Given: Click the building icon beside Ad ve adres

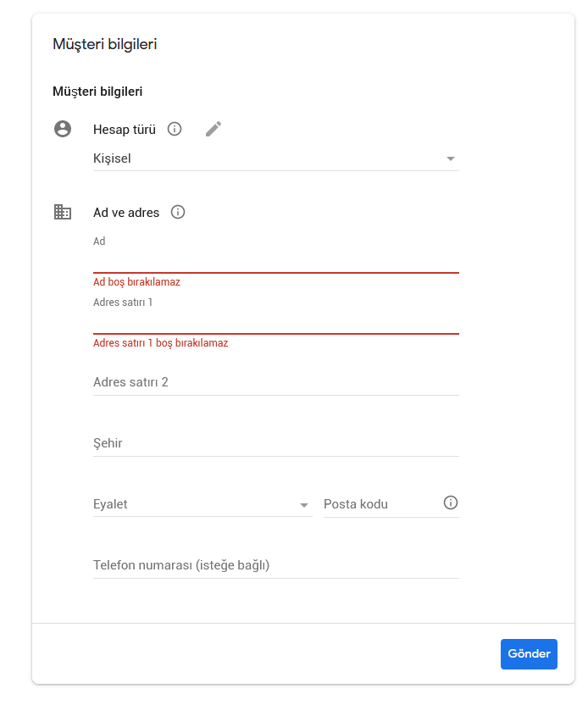Looking at the screenshot, I should coord(63,212).
